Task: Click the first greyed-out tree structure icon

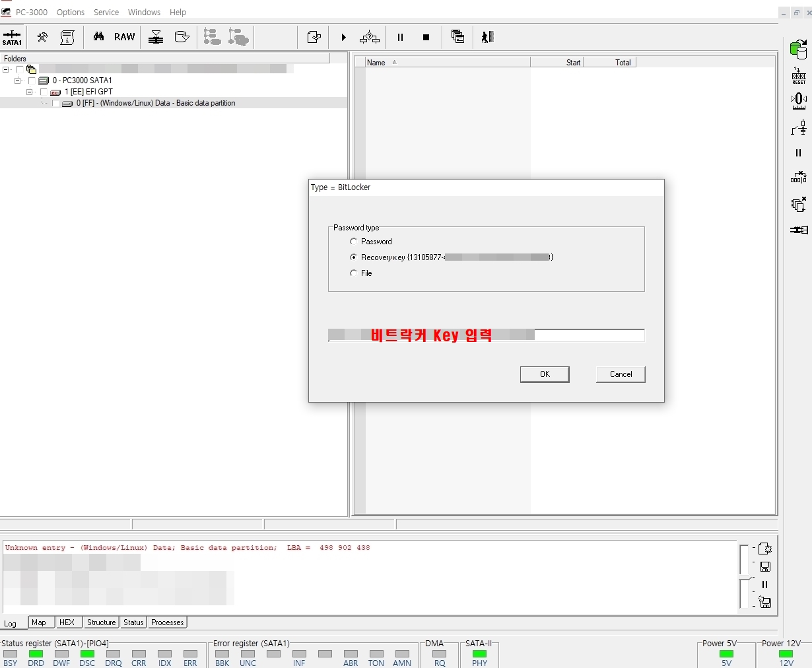Action: tap(212, 37)
